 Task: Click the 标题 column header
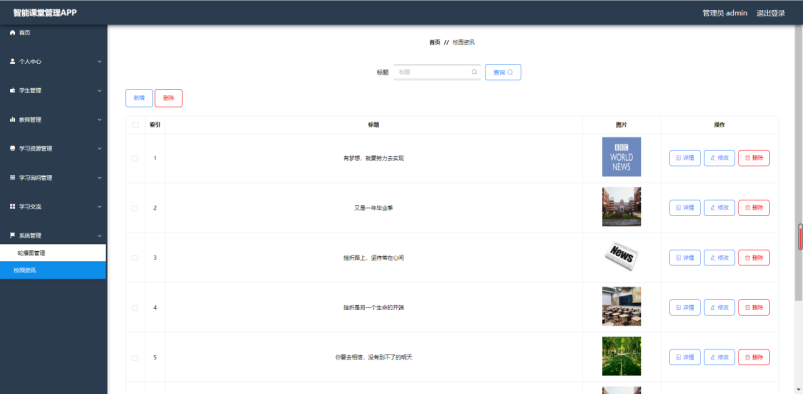[x=373, y=125]
